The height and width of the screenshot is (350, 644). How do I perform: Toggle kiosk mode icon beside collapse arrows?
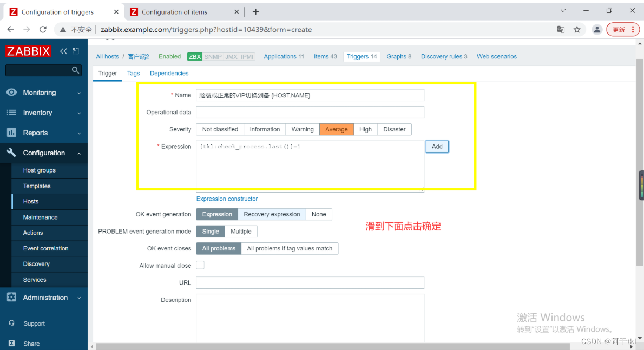(x=76, y=51)
